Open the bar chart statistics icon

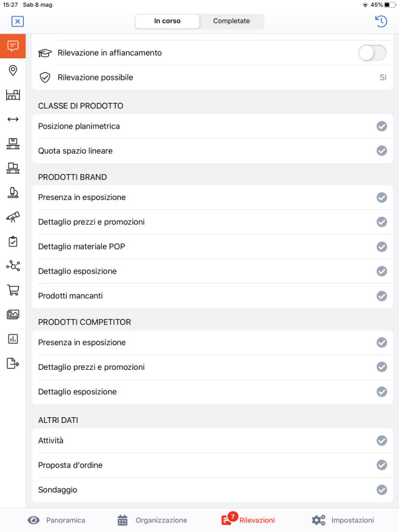[x=12, y=339]
